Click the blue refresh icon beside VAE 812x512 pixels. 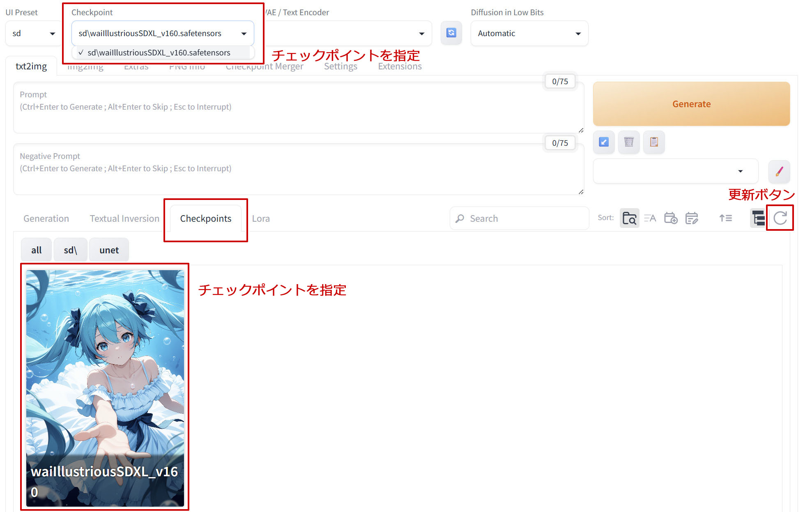(451, 33)
